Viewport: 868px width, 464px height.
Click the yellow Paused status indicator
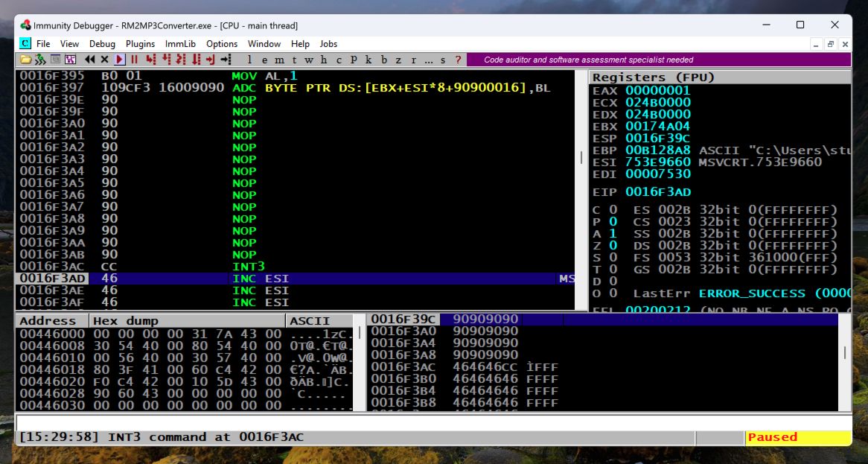click(798, 437)
